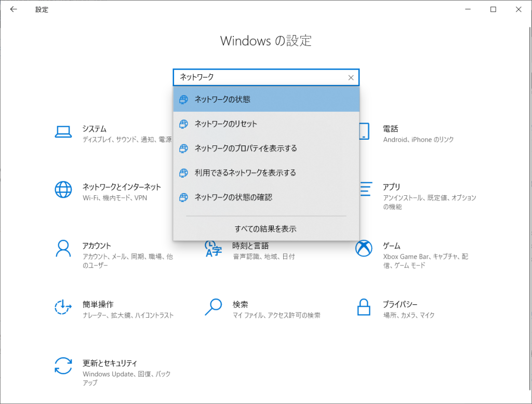
Task: Open システム settings label
Action: coord(95,129)
